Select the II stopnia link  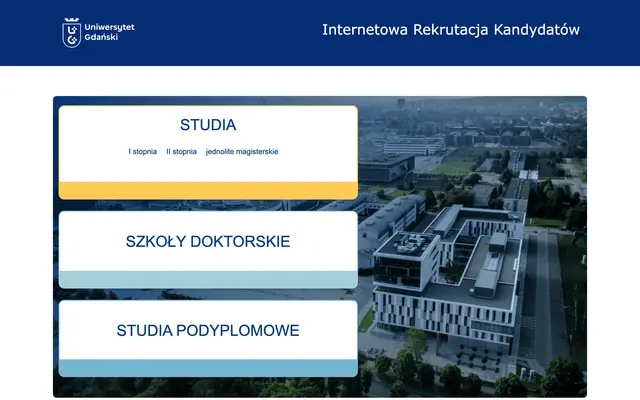click(181, 151)
